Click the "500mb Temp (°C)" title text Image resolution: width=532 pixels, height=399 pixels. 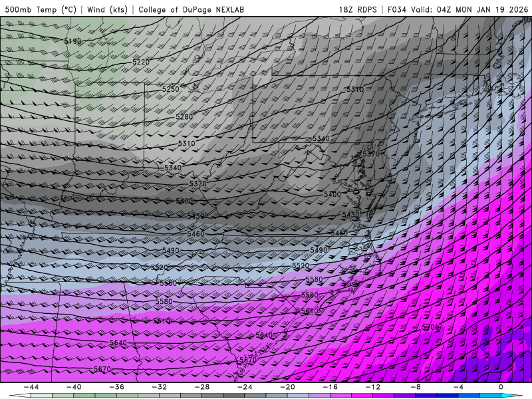click(x=41, y=9)
